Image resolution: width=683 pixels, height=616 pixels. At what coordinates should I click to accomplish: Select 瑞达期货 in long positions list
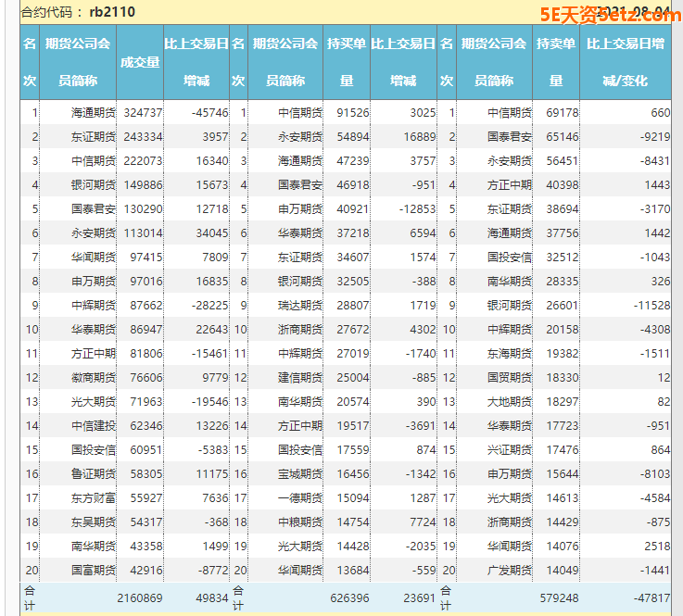300,306
